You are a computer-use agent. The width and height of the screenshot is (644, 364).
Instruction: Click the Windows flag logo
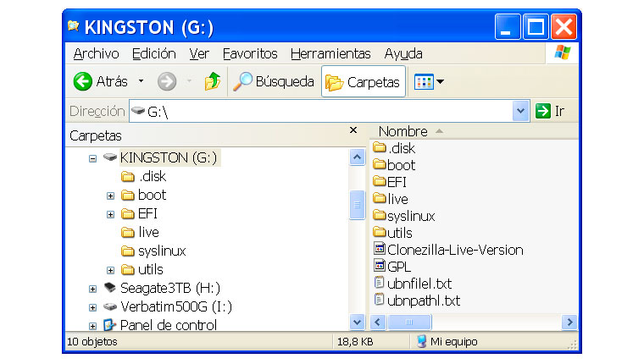(x=563, y=52)
